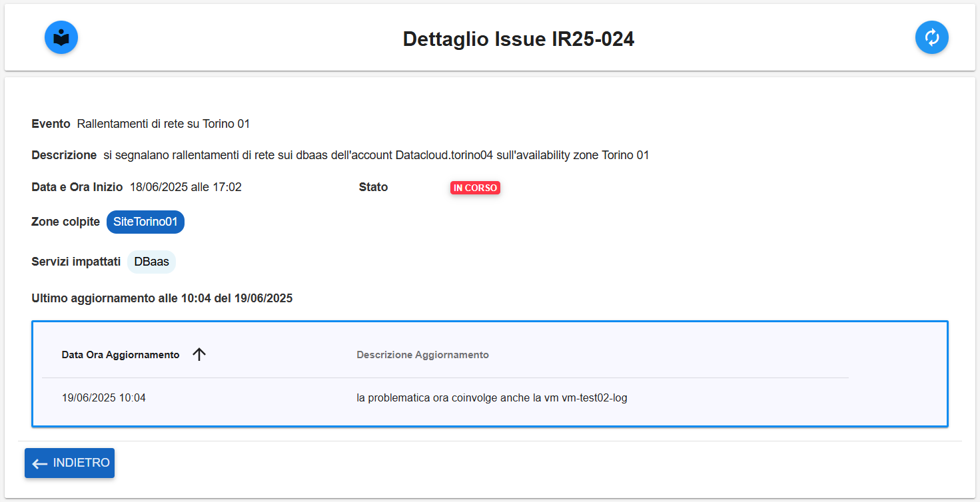This screenshot has width=980, height=502.
Task: Toggle sort arrow beside Data Ora Aggiornamento
Action: pyautogui.click(x=199, y=354)
